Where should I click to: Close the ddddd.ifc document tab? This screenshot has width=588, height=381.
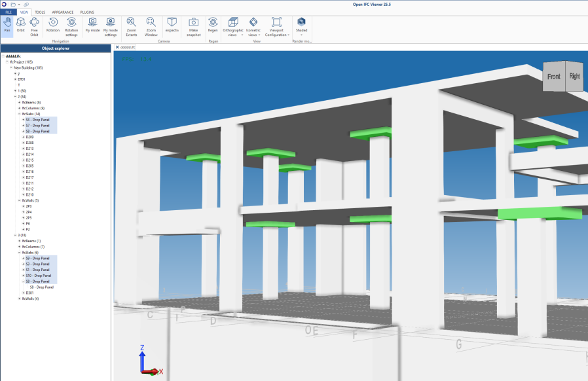tap(117, 47)
